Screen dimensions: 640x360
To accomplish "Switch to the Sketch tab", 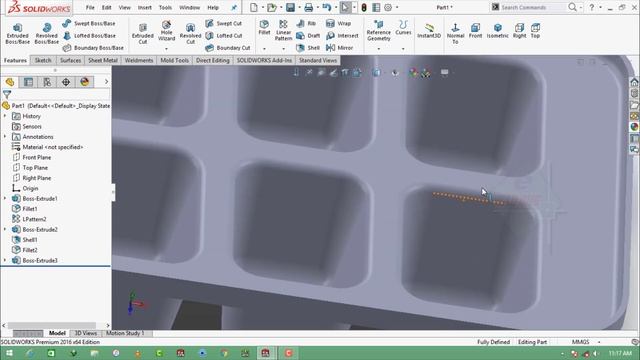I will coord(43,60).
